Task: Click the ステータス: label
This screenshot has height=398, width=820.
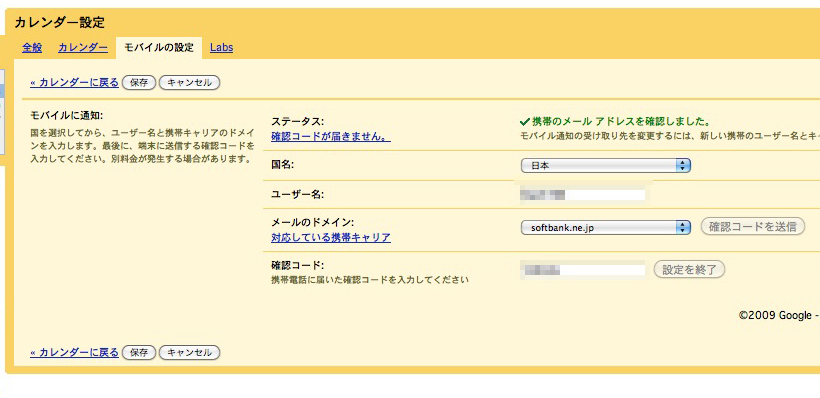Action: coord(298,122)
